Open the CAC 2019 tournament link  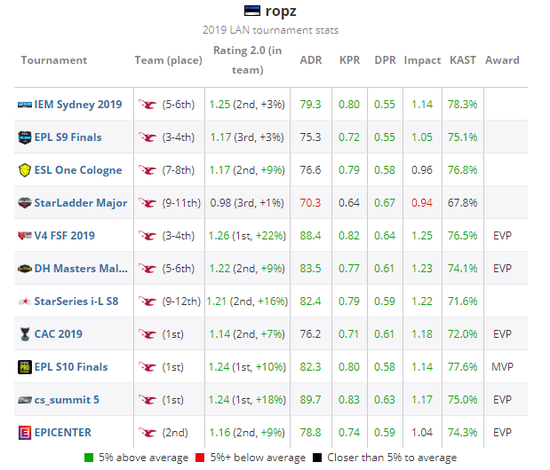(x=58, y=334)
